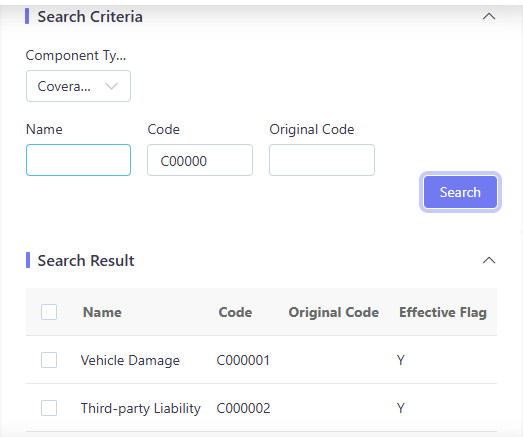Open the Component Type dropdown
The height and width of the screenshot is (437, 523).
pos(78,86)
